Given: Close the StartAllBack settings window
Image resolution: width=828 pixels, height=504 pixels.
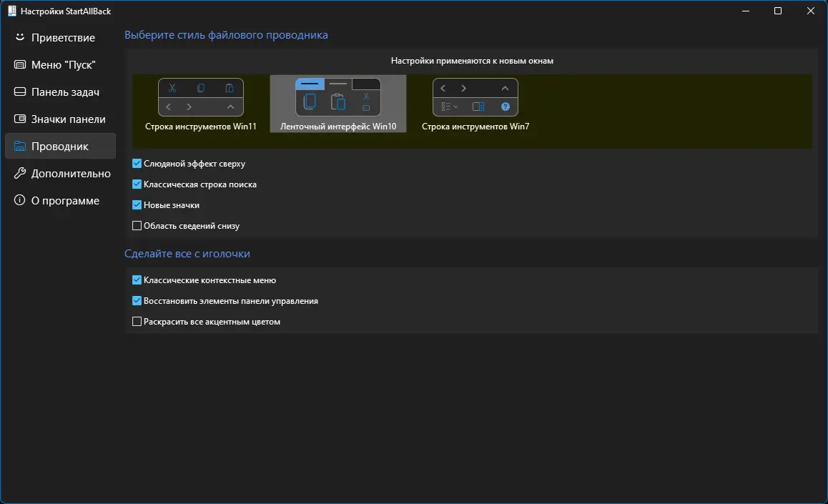Looking at the screenshot, I should (811, 11).
